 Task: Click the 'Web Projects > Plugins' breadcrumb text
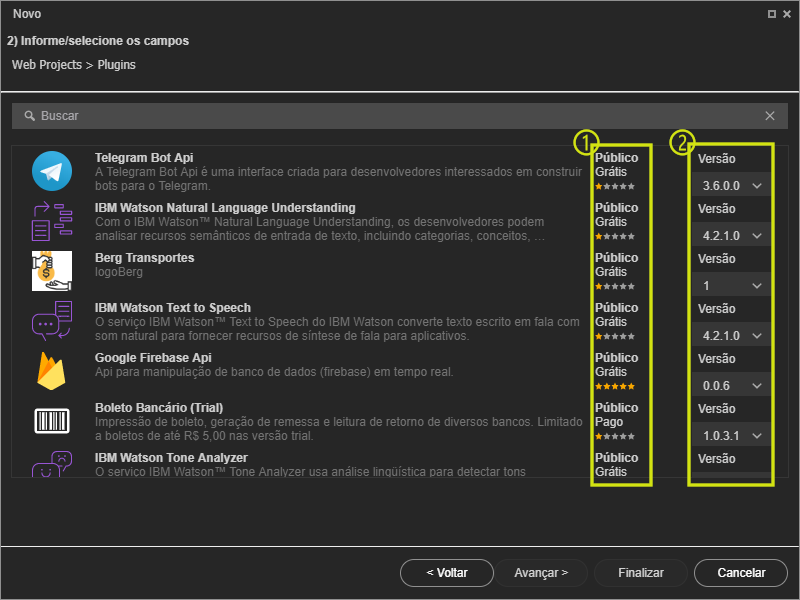(74, 65)
